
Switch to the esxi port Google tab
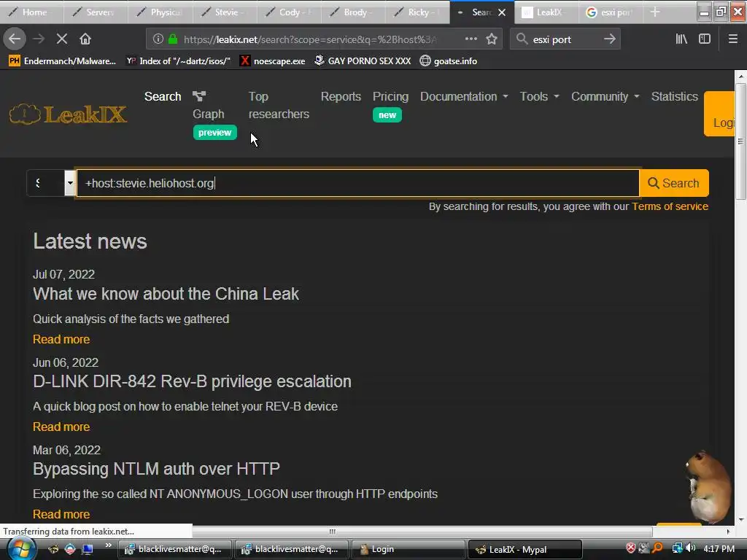[x=611, y=12]
